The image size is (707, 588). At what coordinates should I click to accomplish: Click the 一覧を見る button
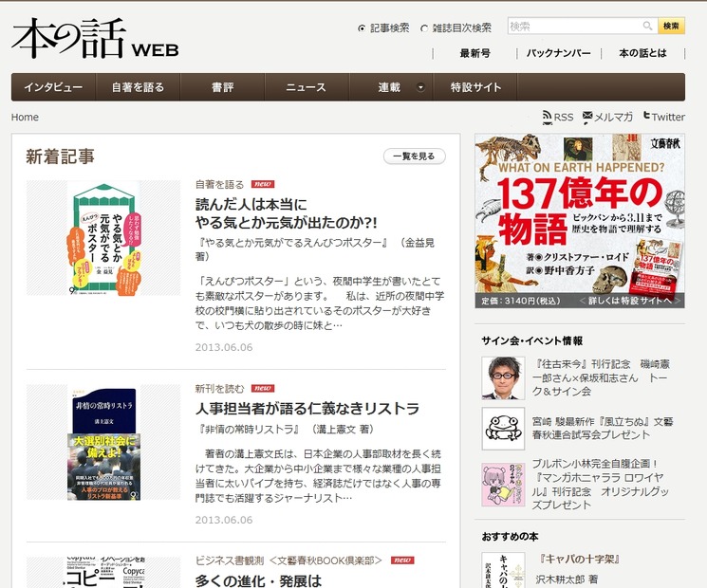415,156
